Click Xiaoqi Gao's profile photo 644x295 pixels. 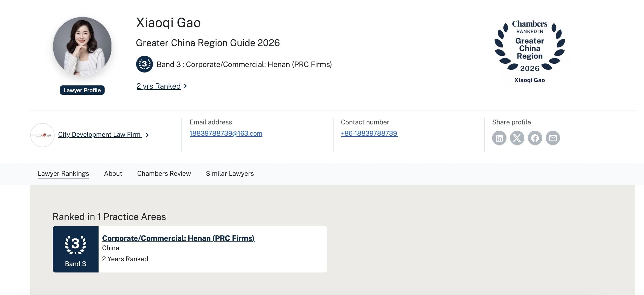(x=82, y=46)
